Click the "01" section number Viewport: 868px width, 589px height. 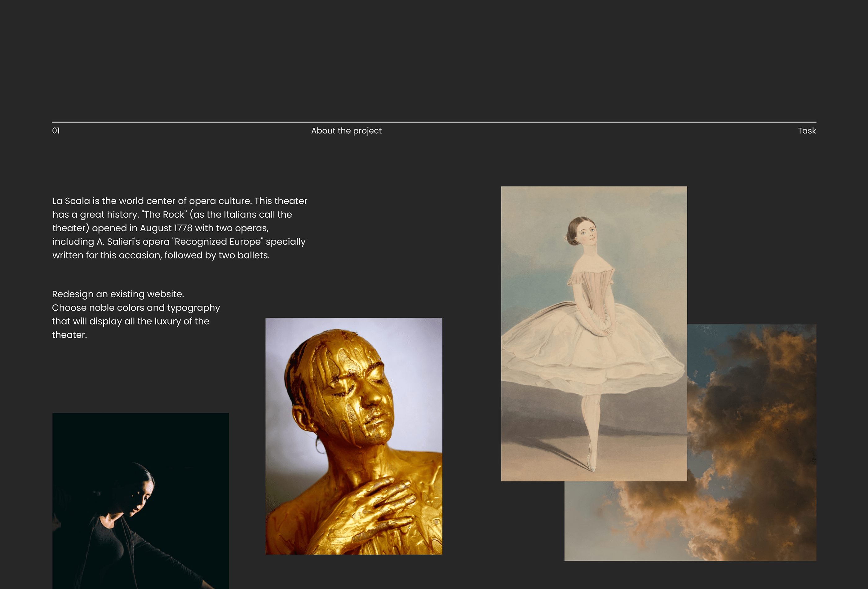point(56,131)
